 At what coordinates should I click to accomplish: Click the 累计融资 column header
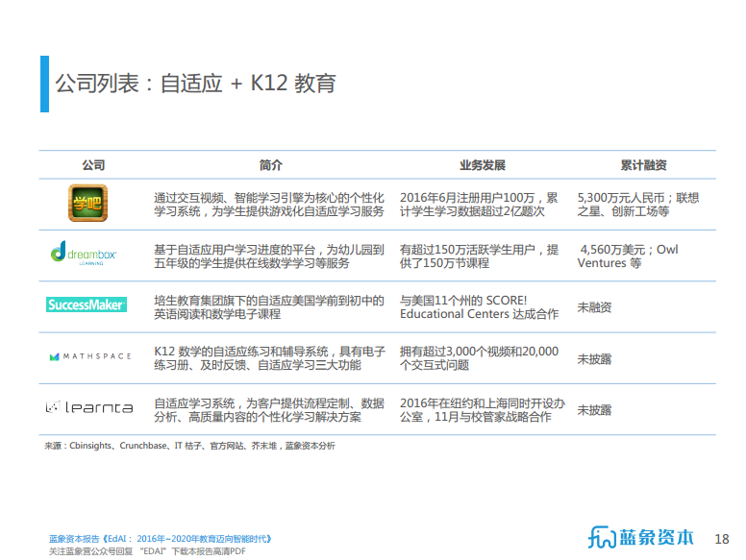(643, 165)
